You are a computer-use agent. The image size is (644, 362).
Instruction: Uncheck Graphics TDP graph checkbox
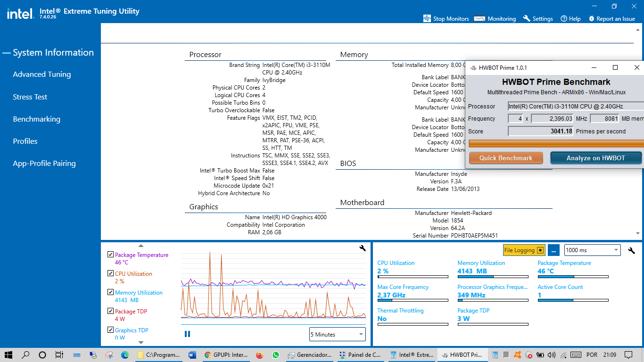pyautogui.click(x=111, y=330)
